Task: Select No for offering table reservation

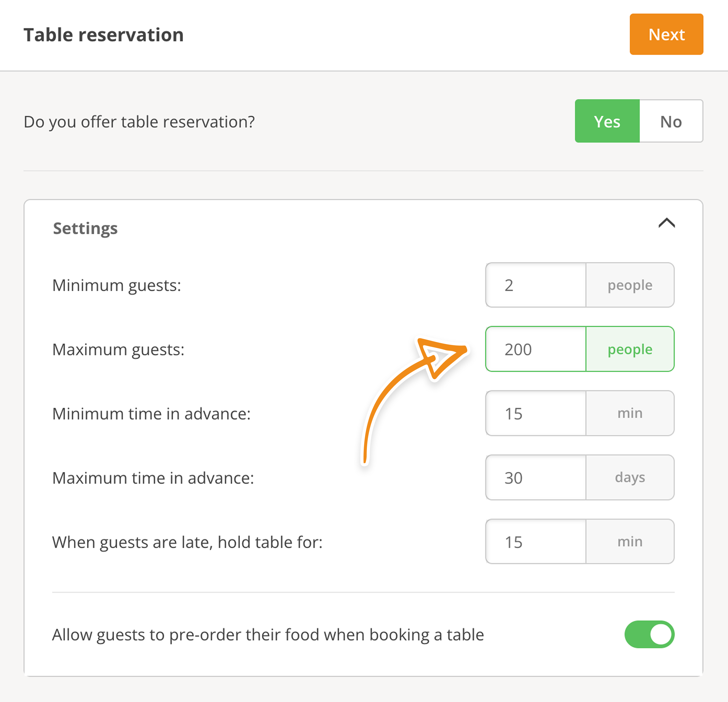Action: (671, 121)
